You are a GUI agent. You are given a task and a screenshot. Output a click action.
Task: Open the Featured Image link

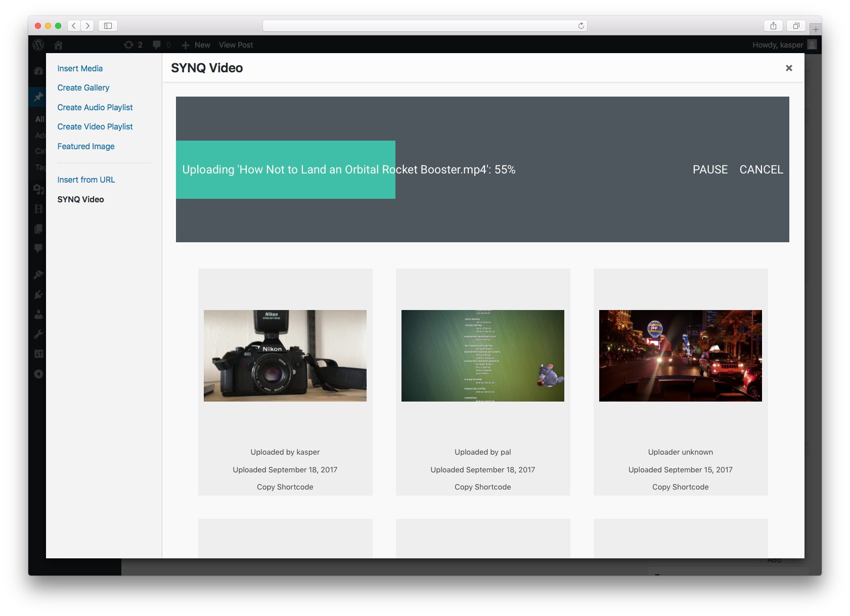click(86, 146)
